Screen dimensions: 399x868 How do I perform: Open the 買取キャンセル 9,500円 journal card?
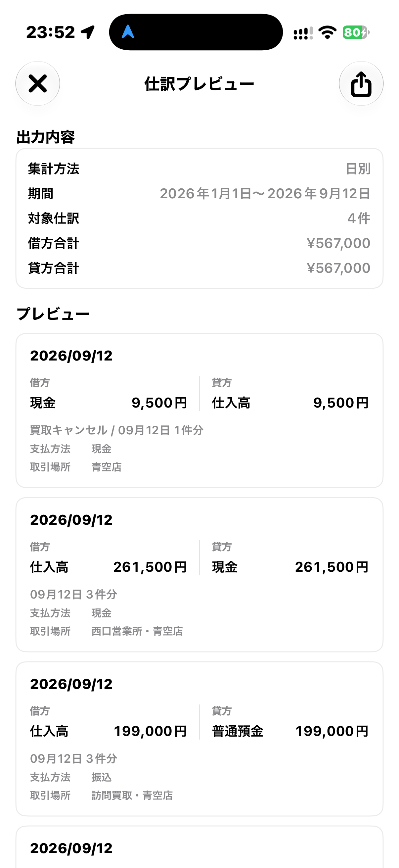point(199,410)
